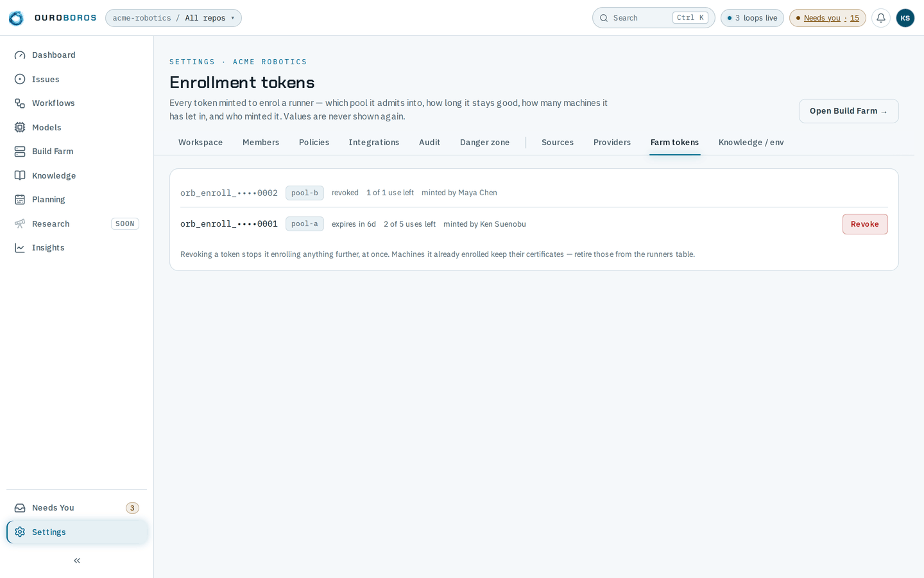Image resolution: width=924 pixels, height=578 pixels.
Task: Click the Insights chart icon
Action: pyautogui.click(x=20, y=248)
